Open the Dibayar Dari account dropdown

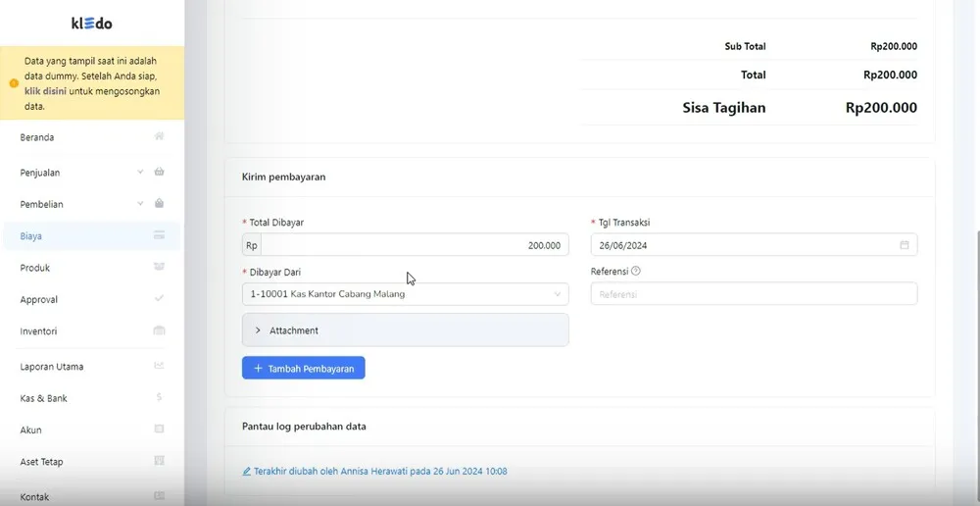(x=406, y=294)
